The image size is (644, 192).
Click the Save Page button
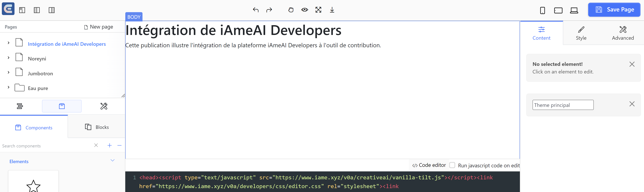(x=614, y=10)
